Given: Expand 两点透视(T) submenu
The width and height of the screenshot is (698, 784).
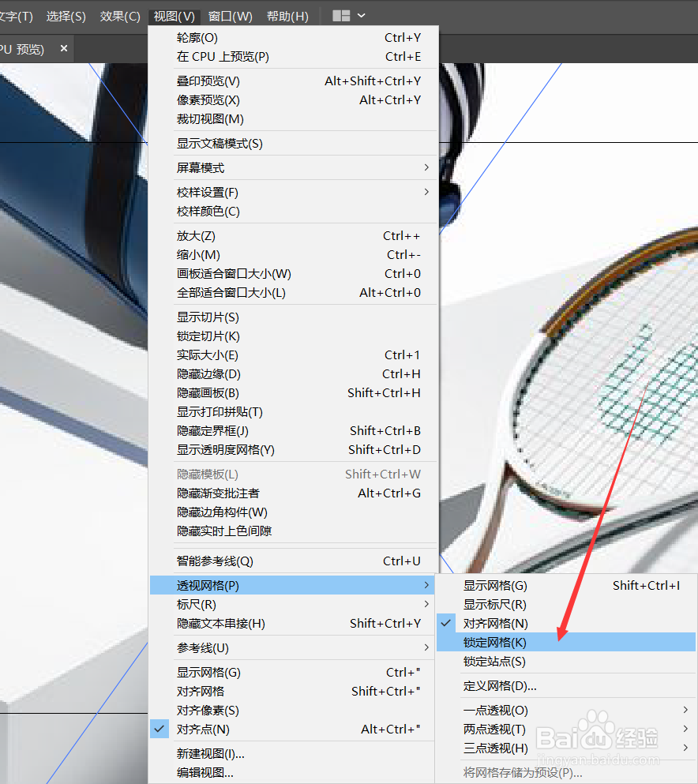Looking at the screenshot, I should coord(566,730).
